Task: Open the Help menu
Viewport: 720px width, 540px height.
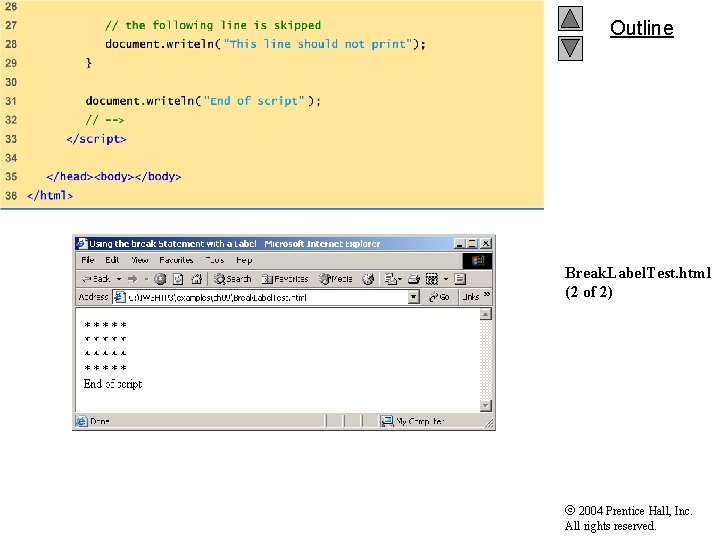Action: (244, 260)
